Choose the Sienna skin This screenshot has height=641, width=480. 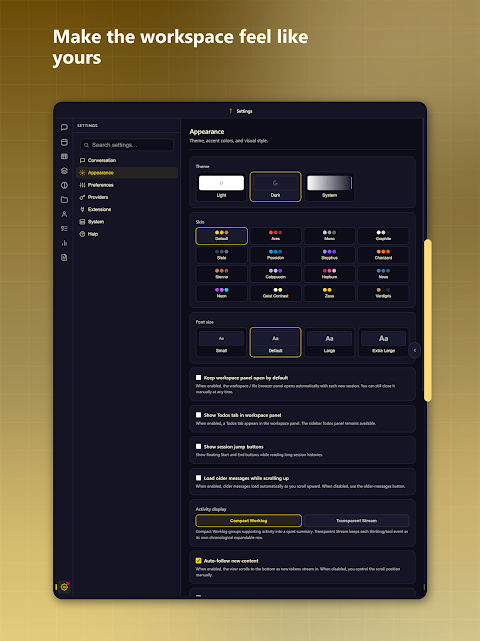[x=221, y=274]
